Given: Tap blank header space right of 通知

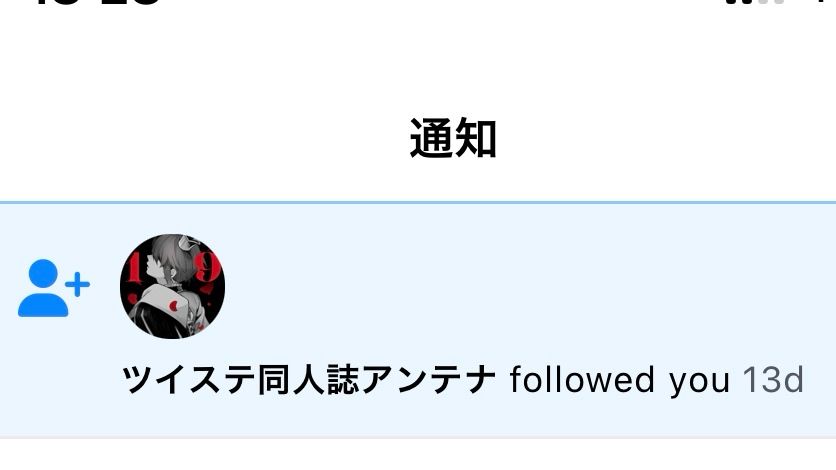Looking at the screenshot, I should [x=666, y=139].
